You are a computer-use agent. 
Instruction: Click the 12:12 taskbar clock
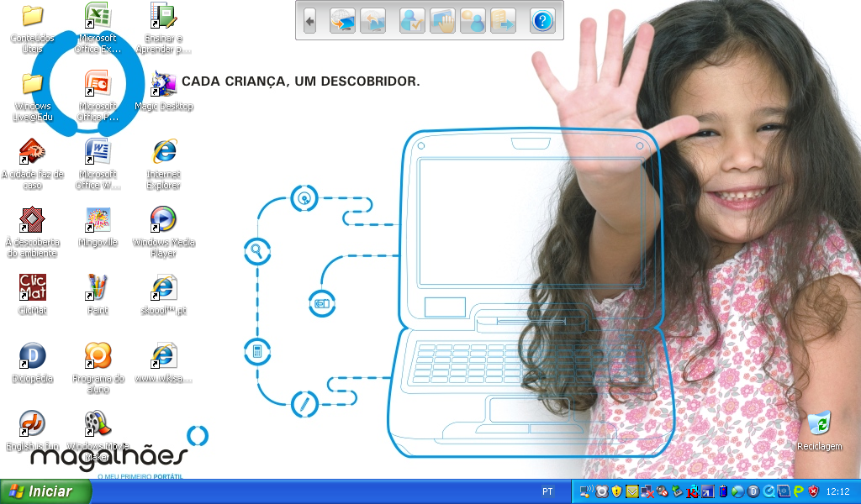pos(837,491)
